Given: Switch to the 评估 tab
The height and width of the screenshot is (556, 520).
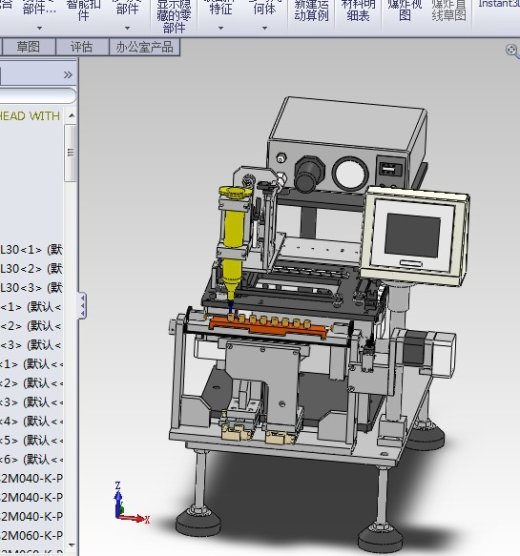Looking at the screenshot, I should coord(82,47).
